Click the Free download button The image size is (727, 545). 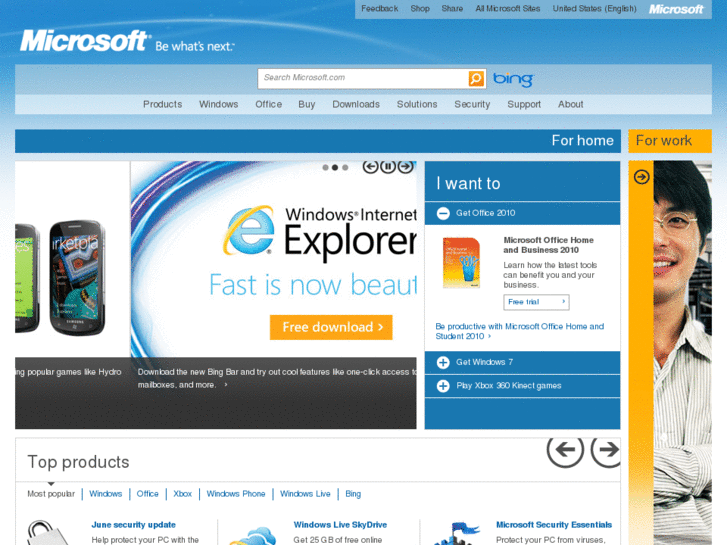click(x=331, y=327)
